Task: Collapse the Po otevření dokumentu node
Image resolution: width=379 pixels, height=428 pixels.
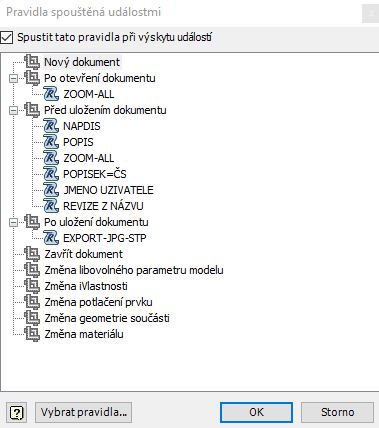Action: [13, 79]
